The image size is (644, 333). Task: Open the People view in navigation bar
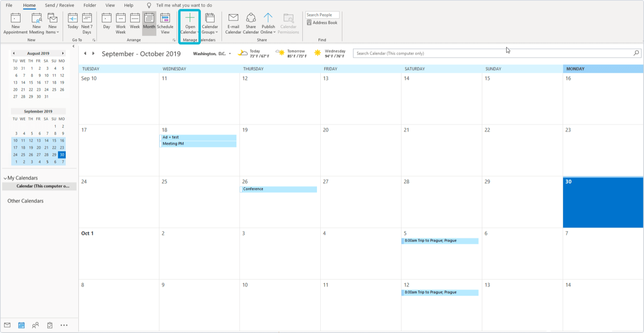pos(35,325)
